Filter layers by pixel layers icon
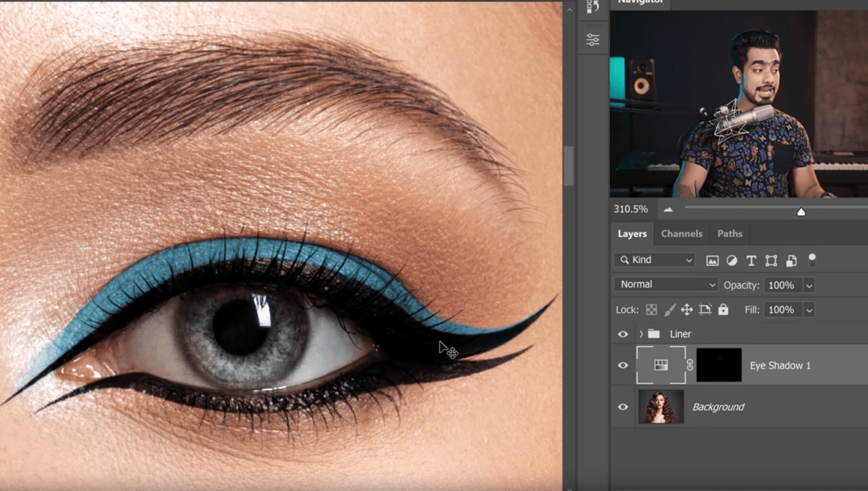The height and width of the screenshot is (491, 868). tap(712, 260)
